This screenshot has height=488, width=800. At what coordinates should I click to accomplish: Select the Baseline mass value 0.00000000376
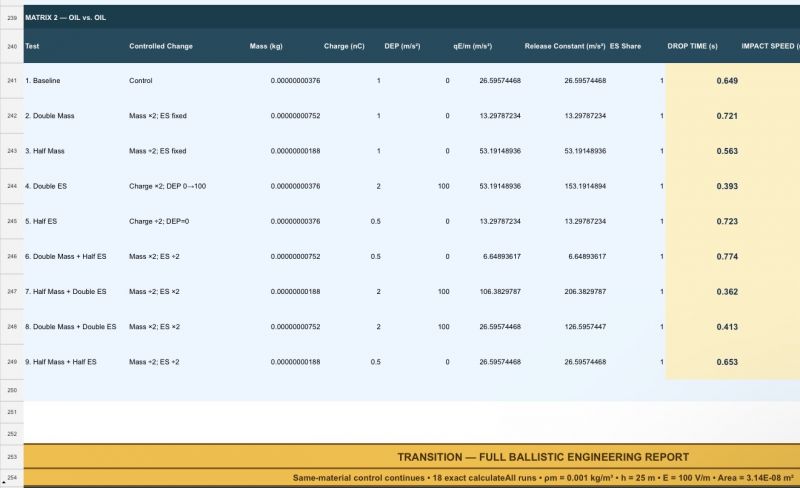(x=295, y=81)
